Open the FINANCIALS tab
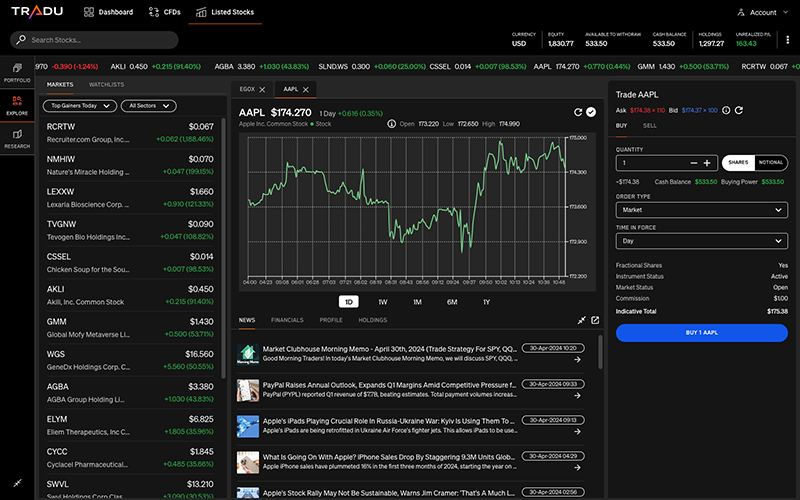 tap(287, 320)
